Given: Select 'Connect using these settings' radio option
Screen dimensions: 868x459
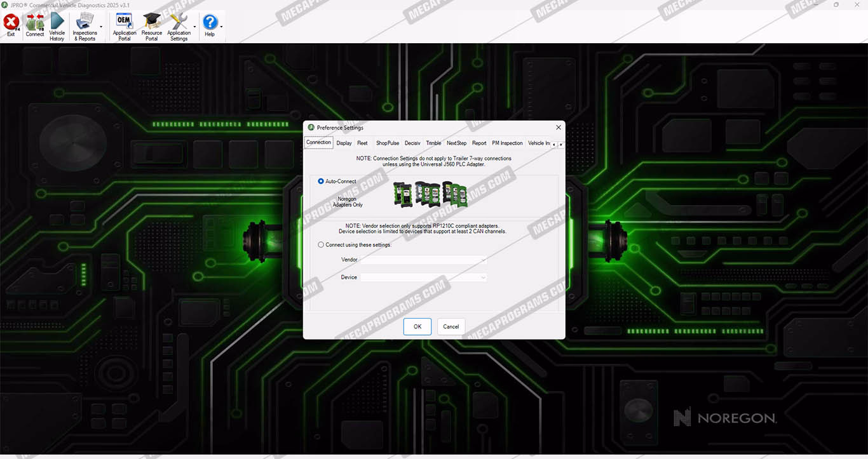Looking at the screenshot, I should point(321,244).
